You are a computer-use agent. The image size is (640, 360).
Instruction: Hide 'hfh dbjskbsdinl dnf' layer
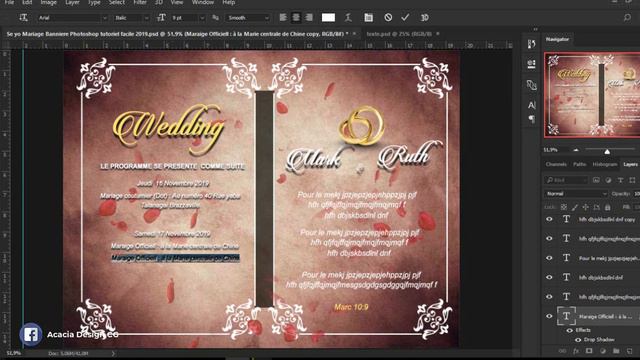click(x=549, y=277)
